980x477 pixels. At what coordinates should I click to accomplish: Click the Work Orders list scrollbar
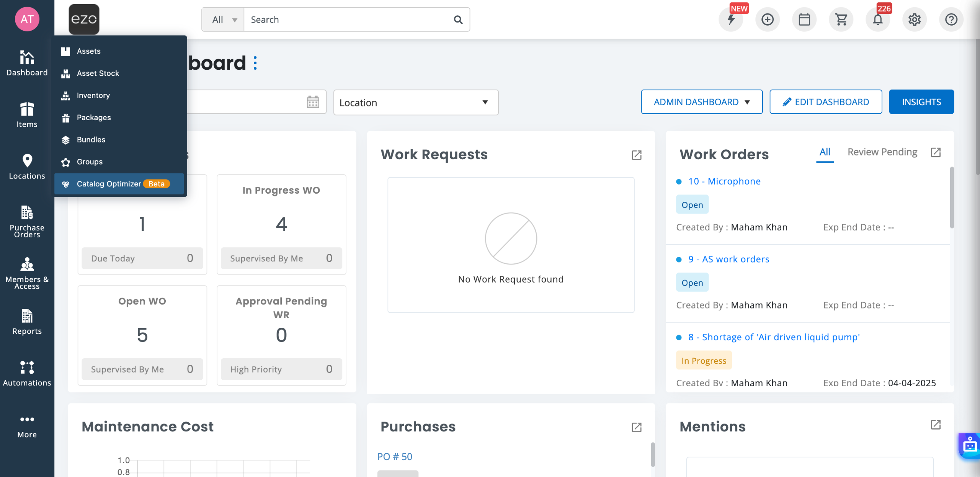pyautogui.click(x=952, y=198)
